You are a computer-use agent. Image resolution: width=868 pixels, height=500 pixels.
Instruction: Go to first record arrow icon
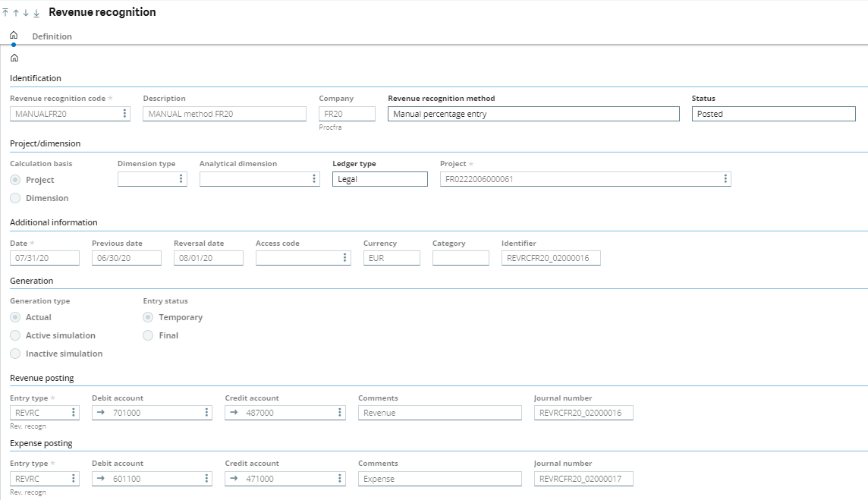[x=6, y=13]
